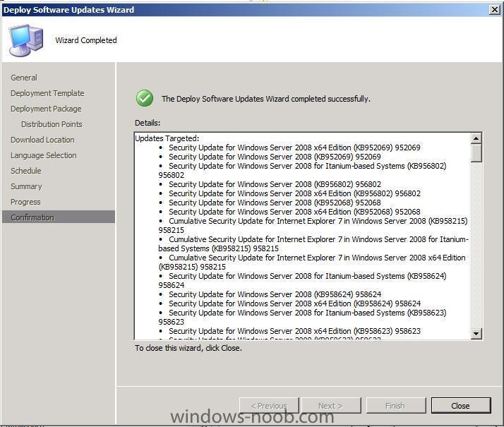Click the 'completed successfully' message
Screen dimensions: 504x427
(x=266, y=99)
